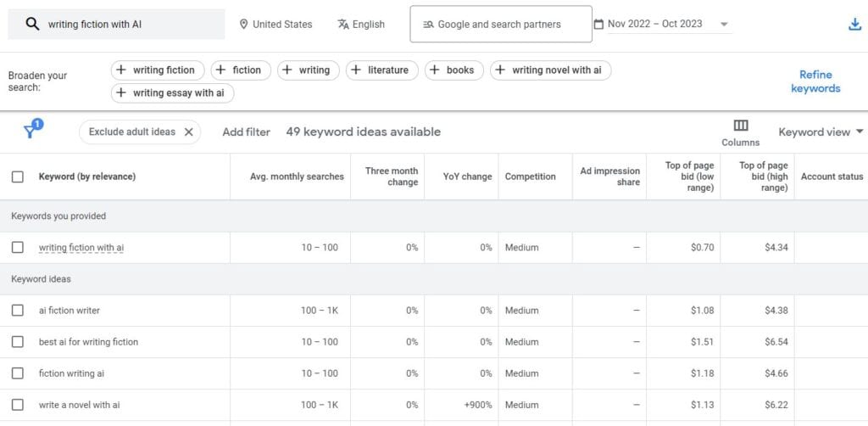Add 'books' broaden suggestion chip
The width and height of the screenshot is (868, 426).
454,70
